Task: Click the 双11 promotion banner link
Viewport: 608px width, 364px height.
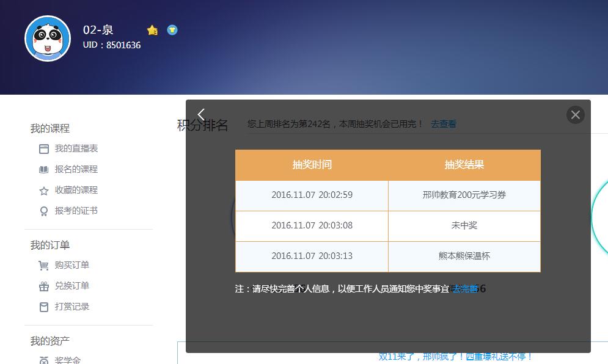Action: (x=455, y=357)
